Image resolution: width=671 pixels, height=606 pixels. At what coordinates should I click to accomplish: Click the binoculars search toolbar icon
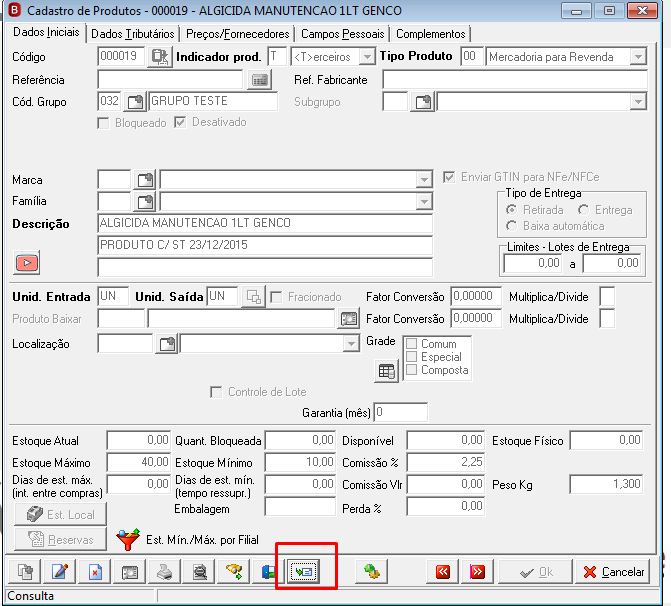pyautogui.click(x=235, y=572)
